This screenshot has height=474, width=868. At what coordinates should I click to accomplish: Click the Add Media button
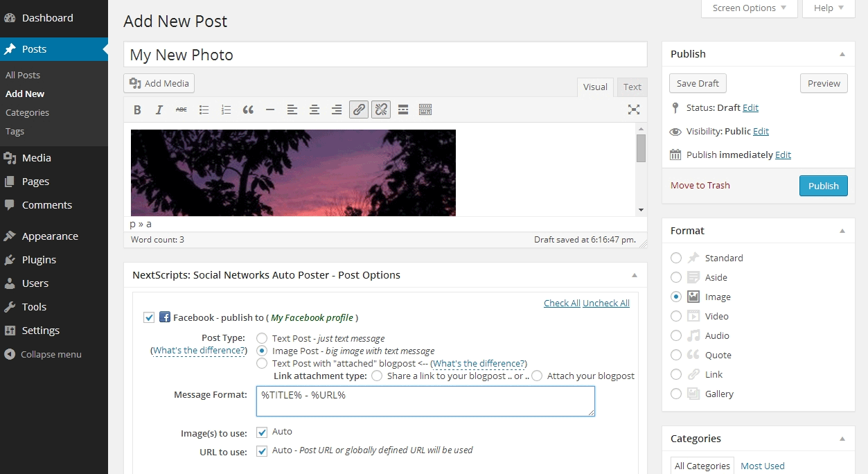(x=159, y=83)
